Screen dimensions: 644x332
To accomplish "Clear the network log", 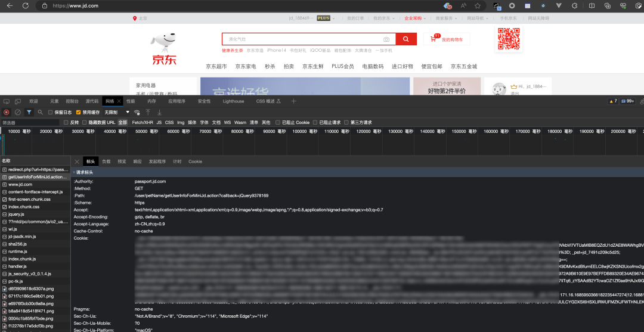I will 18,112.
